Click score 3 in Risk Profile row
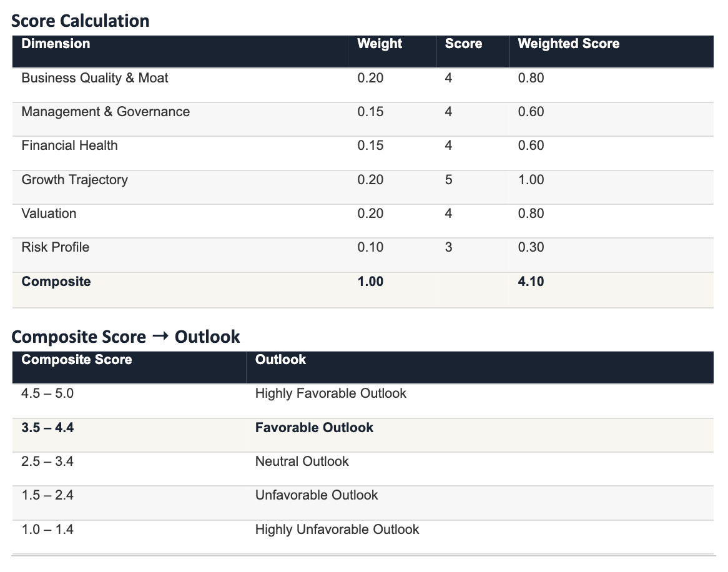 [x=448, y=247]
